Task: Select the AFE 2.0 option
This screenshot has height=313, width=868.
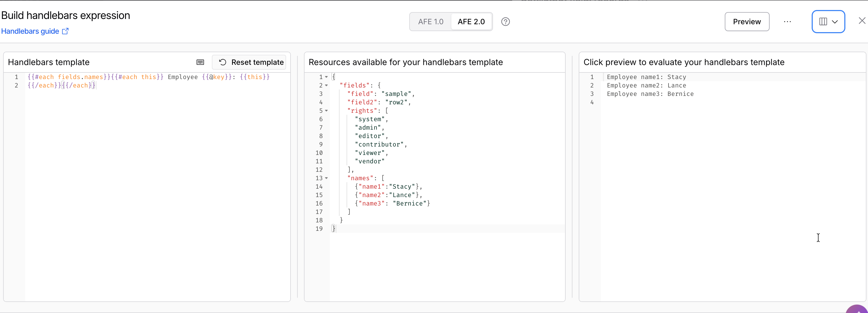Action: coord(471,22)
